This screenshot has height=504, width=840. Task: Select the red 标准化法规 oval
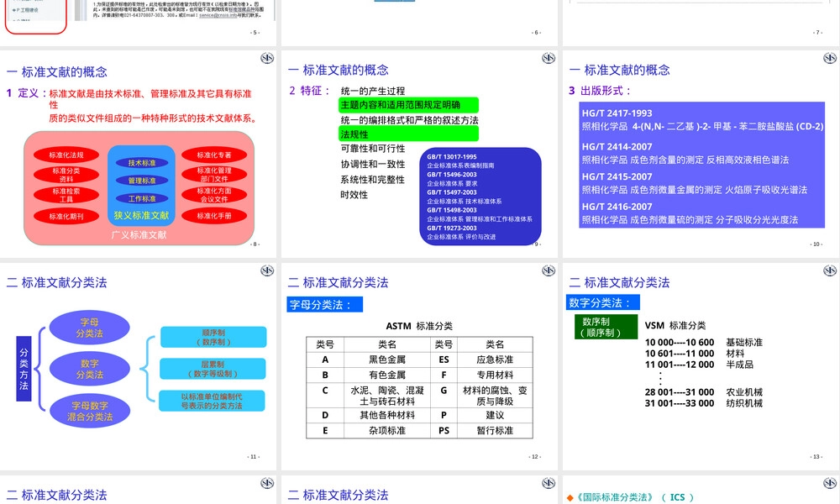66,155
